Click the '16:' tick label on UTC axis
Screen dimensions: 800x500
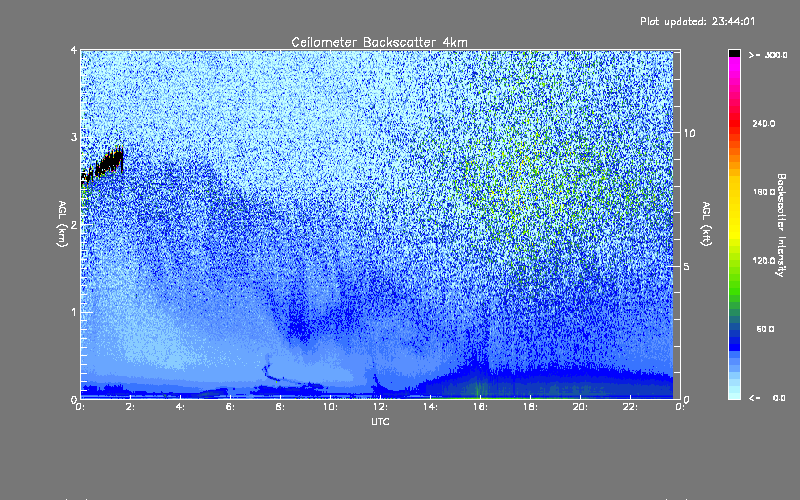click(480, 407)
